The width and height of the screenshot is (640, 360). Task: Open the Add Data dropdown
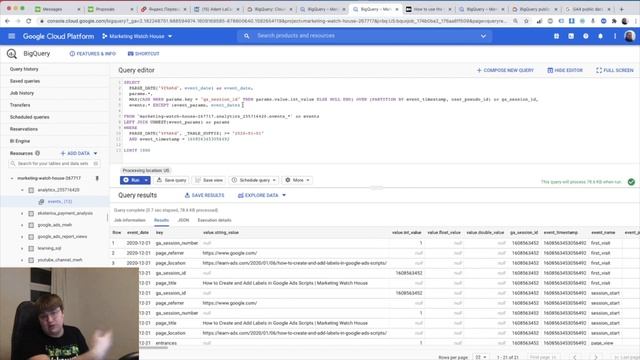79,153
